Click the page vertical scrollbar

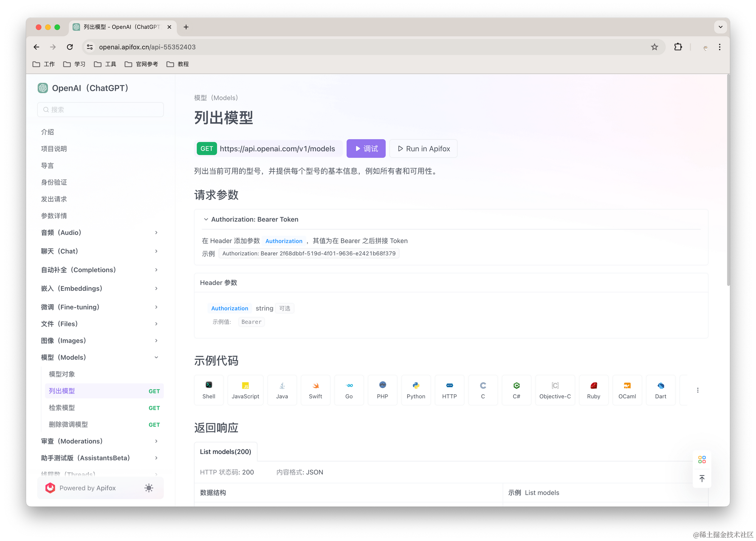(728, 180)
